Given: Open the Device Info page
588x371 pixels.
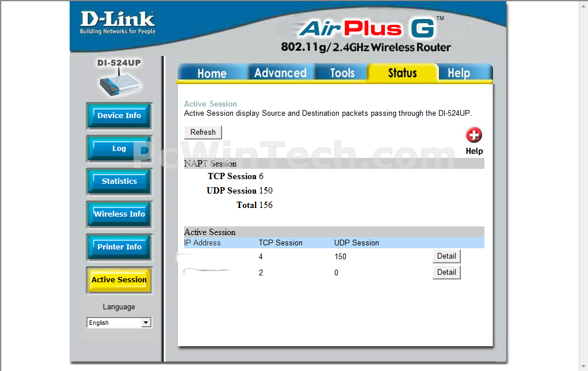Looking at the screenshot, I should (x=119, y=116).
